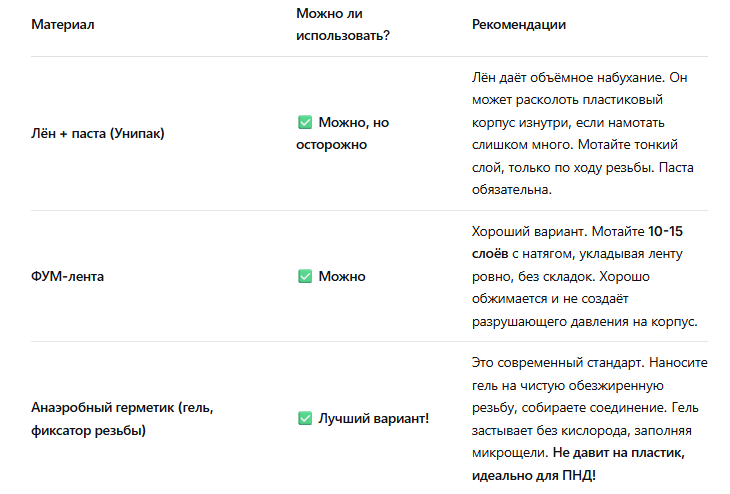Click paragraph starting 'Это современный стандарт'
The image size is (730, 494).
point(589,419)
